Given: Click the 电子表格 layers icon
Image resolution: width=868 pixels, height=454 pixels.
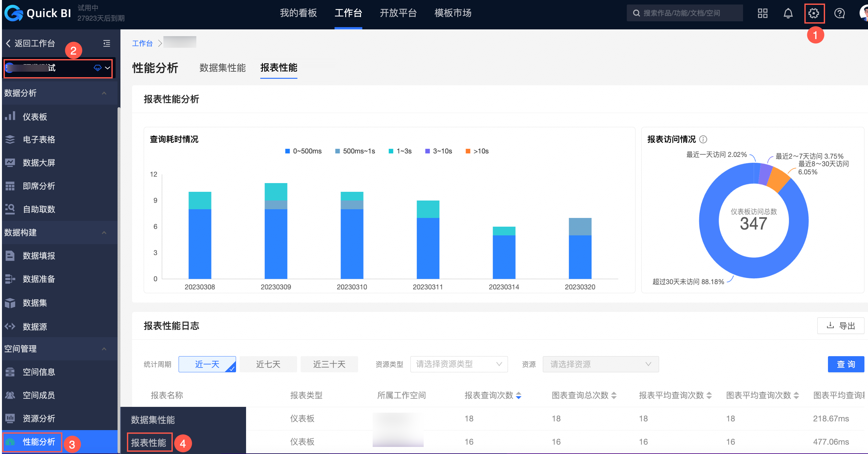Looking at the screenshot, I should pyautogui.click(x=10, y=139).
